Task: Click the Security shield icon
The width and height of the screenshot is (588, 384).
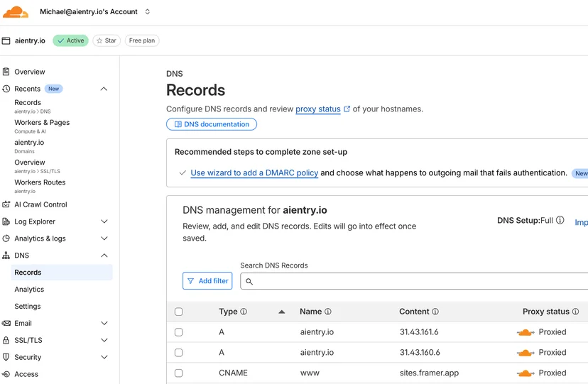Action: (x=6, y=357)
